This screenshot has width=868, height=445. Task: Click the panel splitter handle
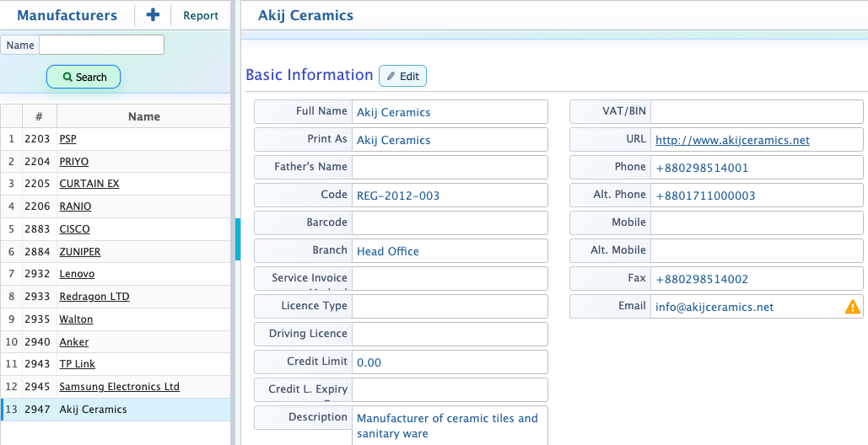click(238, 239)
